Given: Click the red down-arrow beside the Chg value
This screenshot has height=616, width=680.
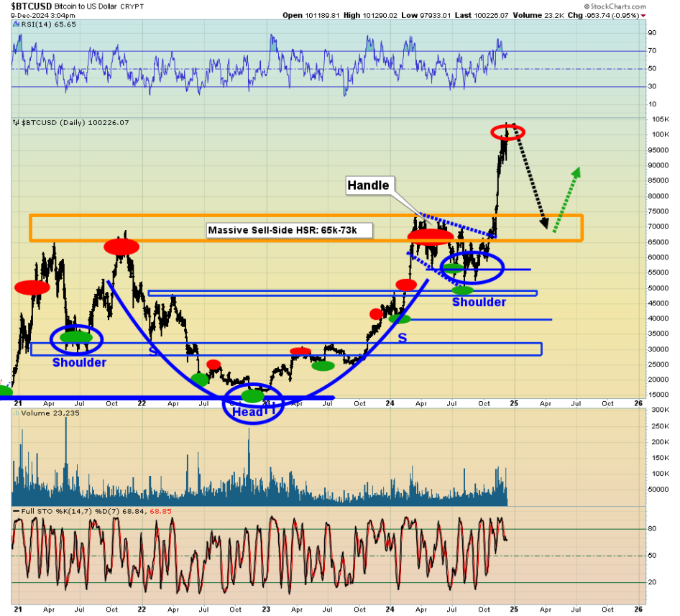Looking at the screenshot, I should [643, 15].
